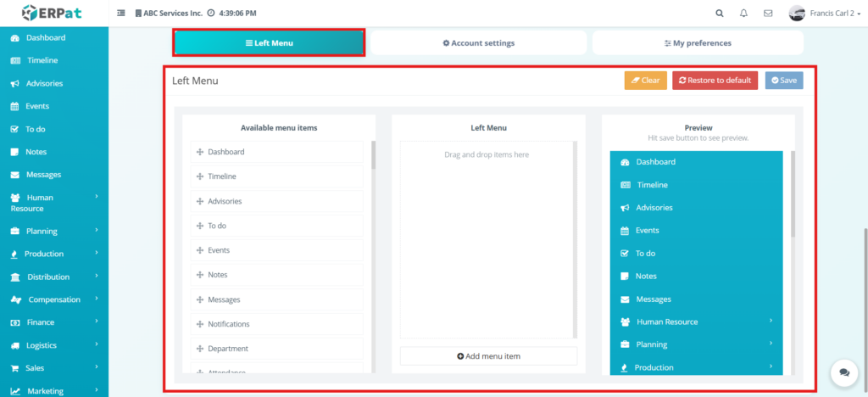Expand the Finance sidebar submenu

click(x=53, y=322)
